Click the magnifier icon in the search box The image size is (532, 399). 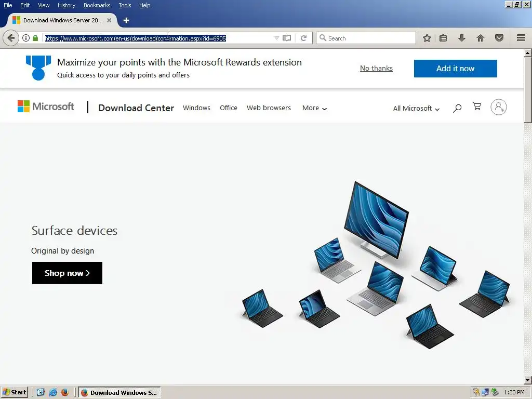click(x=323, y=38)
